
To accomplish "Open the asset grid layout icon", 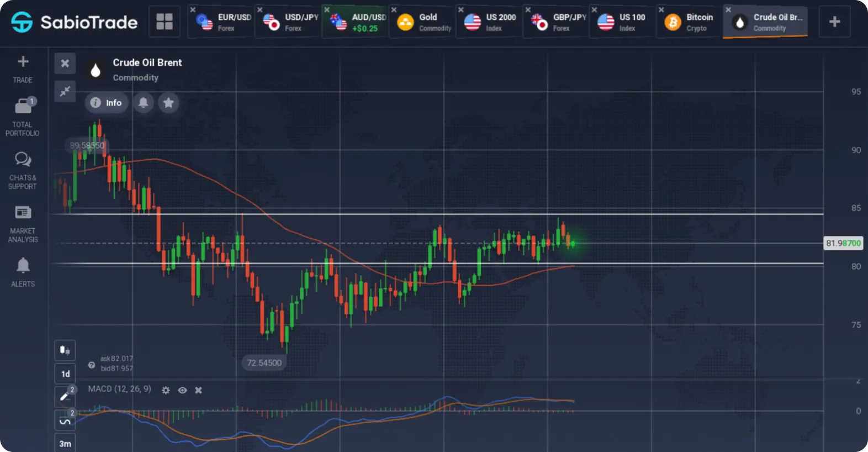I will 165,22.
